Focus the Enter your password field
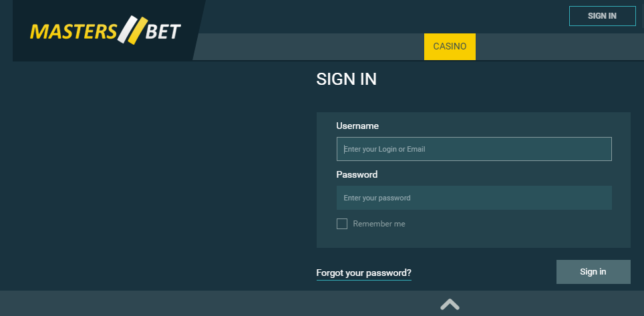The image size is (644, 316). [474, 198]
